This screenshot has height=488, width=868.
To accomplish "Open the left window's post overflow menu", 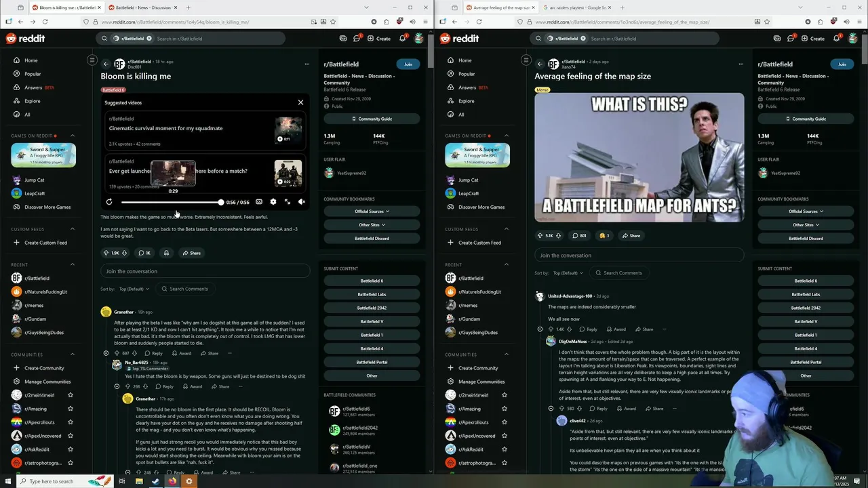I will [x=307, y=64].
